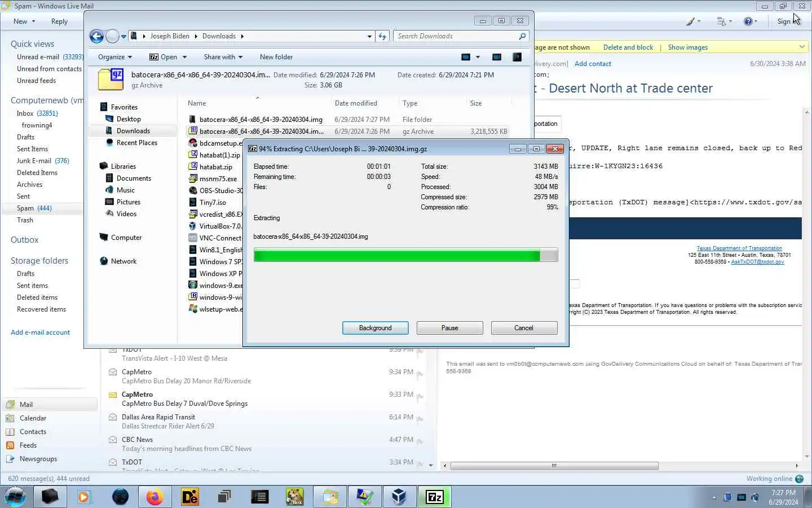Select Computer in Explorer navigation pane
The width and height of the screenshot is (812, 508).
pos(126,238)
